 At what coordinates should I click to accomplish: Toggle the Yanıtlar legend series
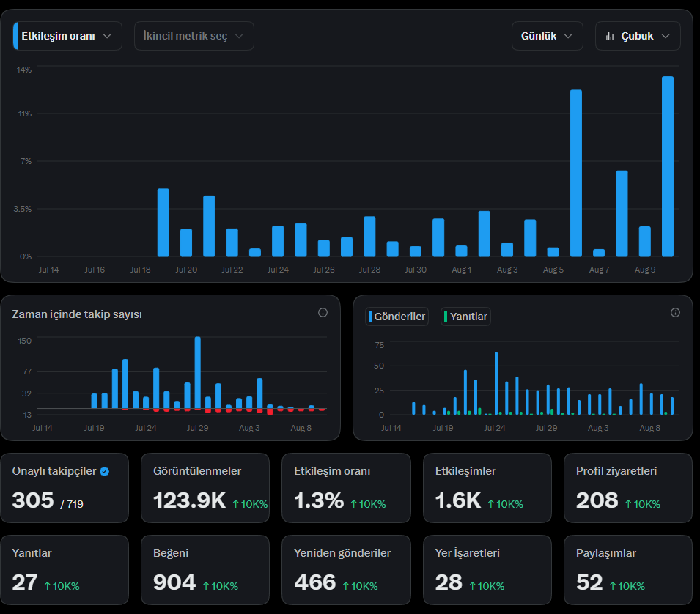click(465, 317)
